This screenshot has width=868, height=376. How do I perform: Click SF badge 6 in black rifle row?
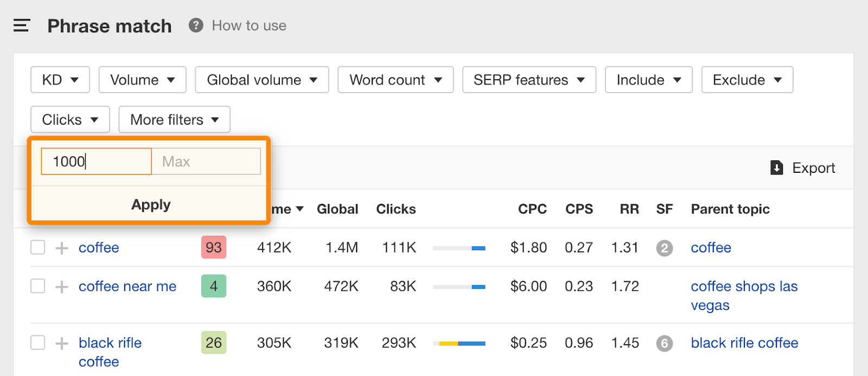pyautogui.click(x=664, y=343)
